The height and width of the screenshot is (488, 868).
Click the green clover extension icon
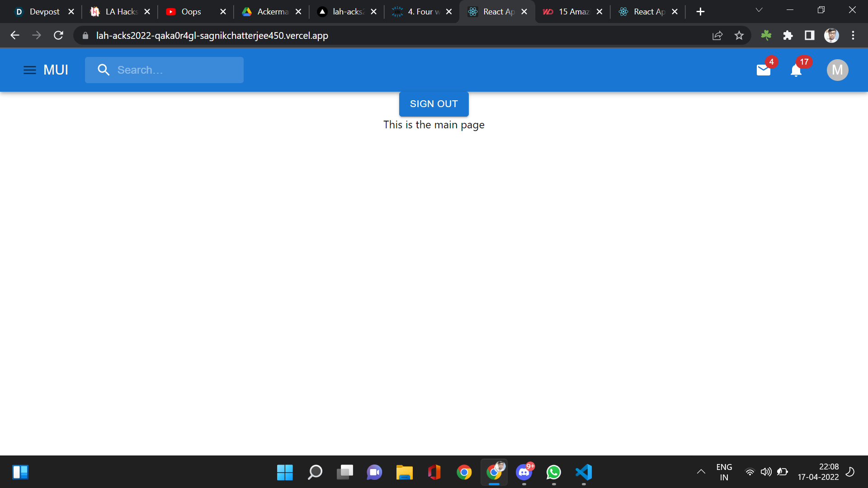click(x=766, y=36)
